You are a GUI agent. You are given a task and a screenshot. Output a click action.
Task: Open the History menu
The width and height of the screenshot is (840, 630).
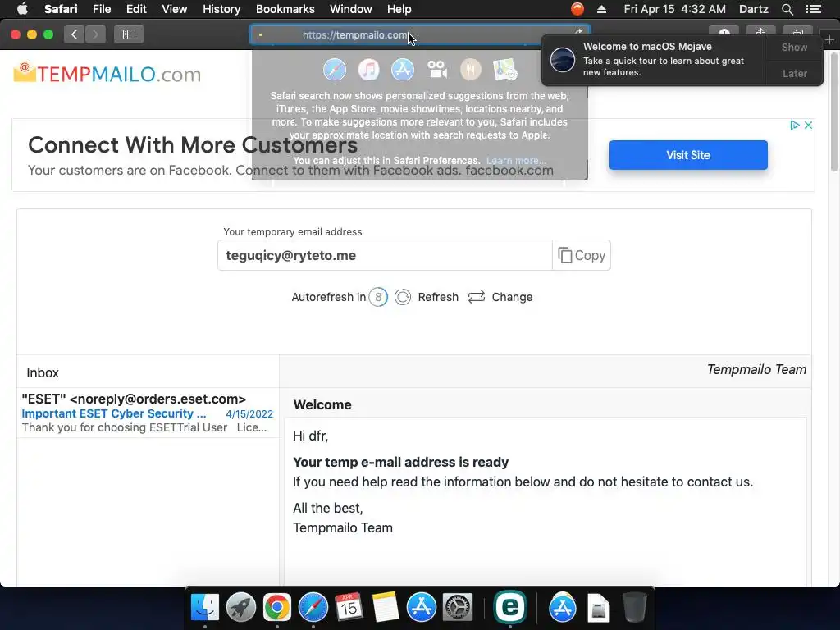pyautogui.click(x=221, y=9)
